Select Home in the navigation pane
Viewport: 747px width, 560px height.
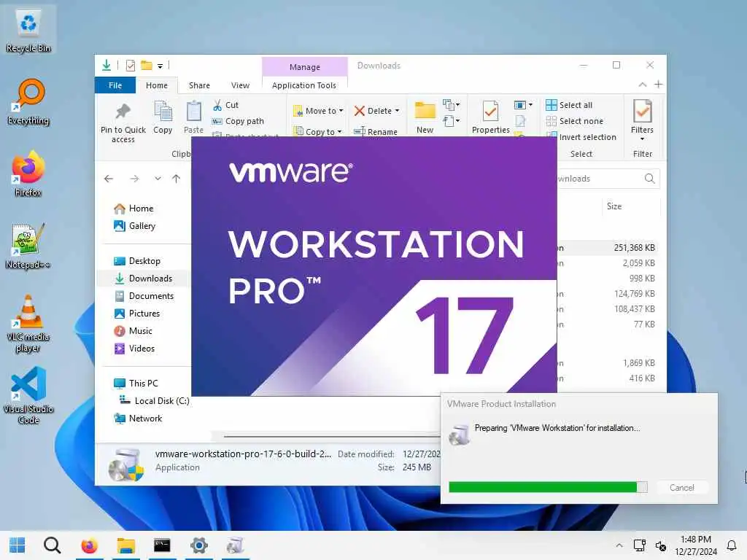point(141,208)
